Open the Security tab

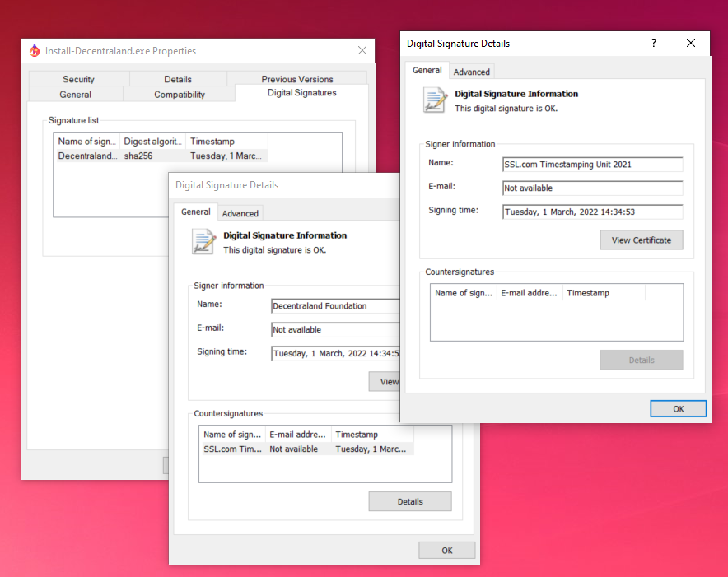coord(78,79)
